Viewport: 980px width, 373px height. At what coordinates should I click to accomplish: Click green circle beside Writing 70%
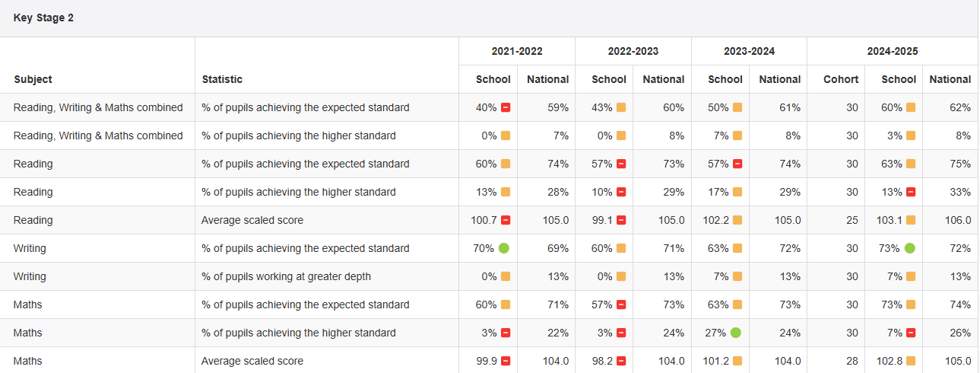(504, 248)
